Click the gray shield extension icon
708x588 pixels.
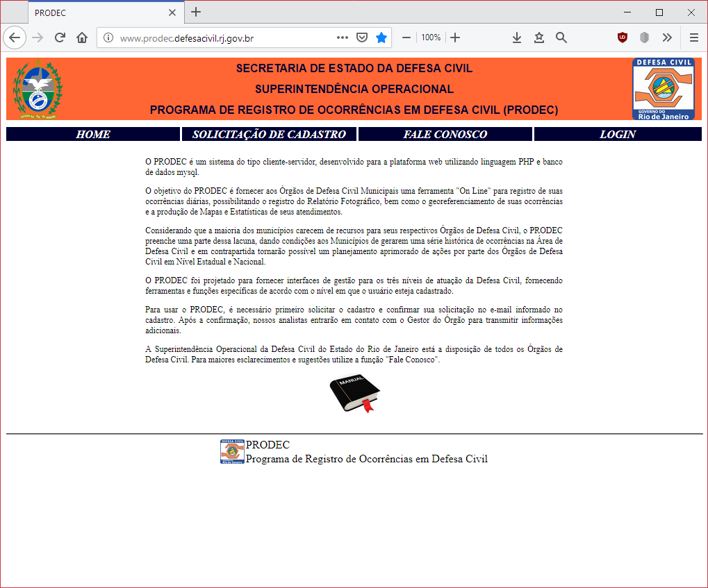point(645,38)
